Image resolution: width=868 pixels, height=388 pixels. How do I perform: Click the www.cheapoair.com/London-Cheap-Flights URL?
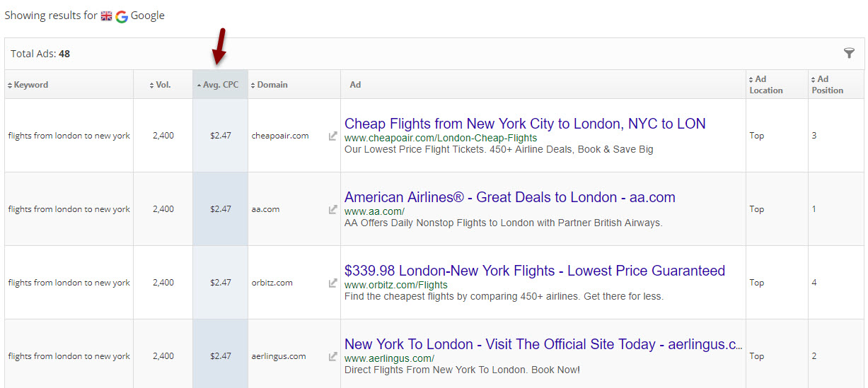click(440, 138)
